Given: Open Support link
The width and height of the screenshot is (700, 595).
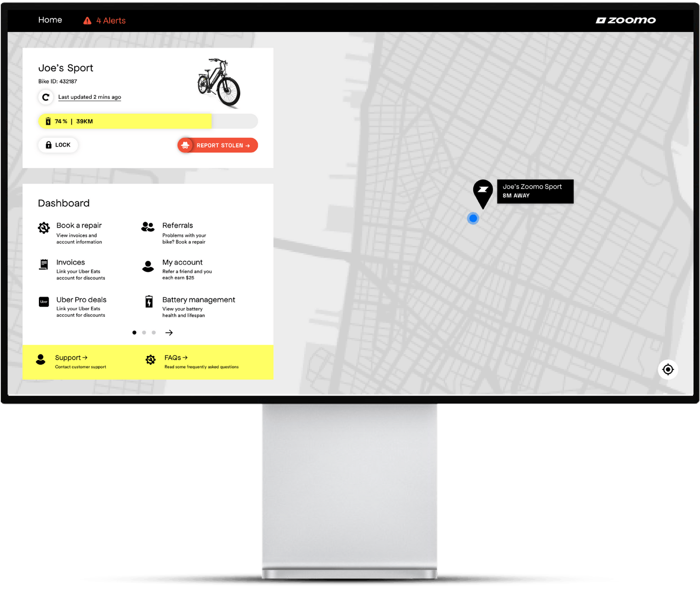Looking at the screenshot, I should point(71,358).
